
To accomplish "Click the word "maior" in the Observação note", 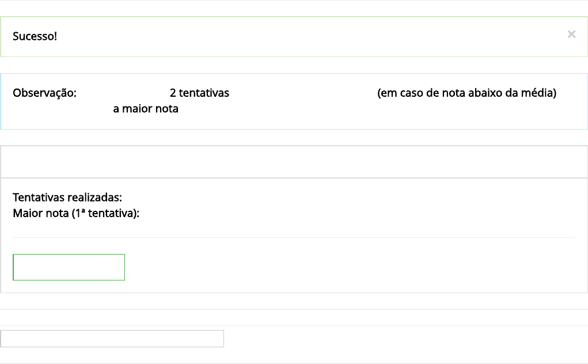I will (x=136, y=109).
